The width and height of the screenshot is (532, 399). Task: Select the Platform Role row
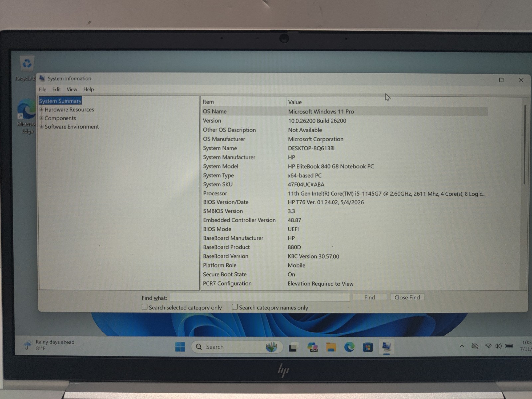345,265
